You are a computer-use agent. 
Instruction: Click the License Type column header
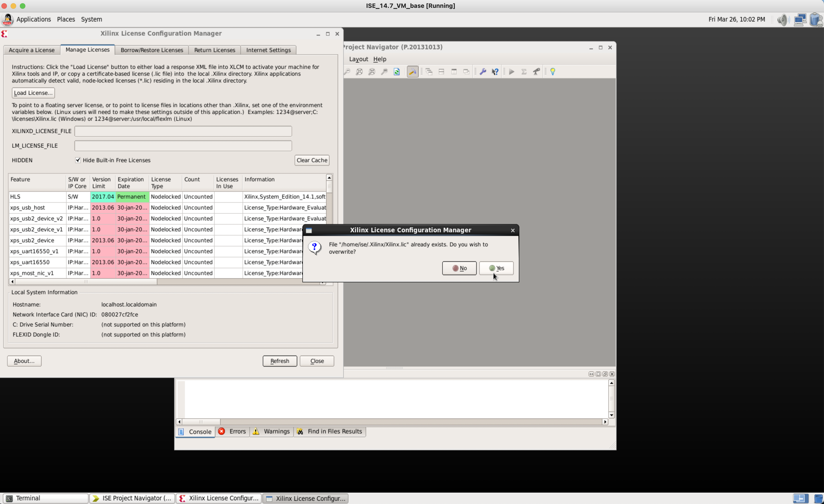coord(165,182)
